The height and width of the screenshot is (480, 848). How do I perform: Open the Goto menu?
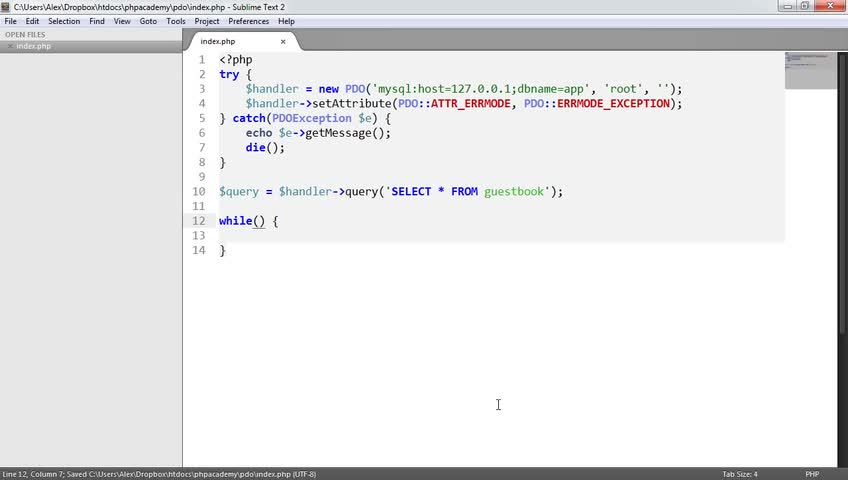click(148, 21)
